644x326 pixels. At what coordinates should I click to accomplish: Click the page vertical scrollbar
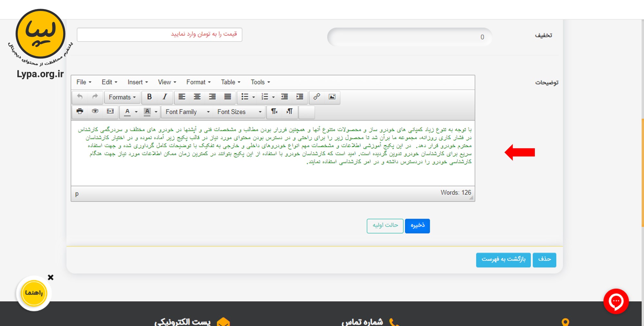coord(643,173)
